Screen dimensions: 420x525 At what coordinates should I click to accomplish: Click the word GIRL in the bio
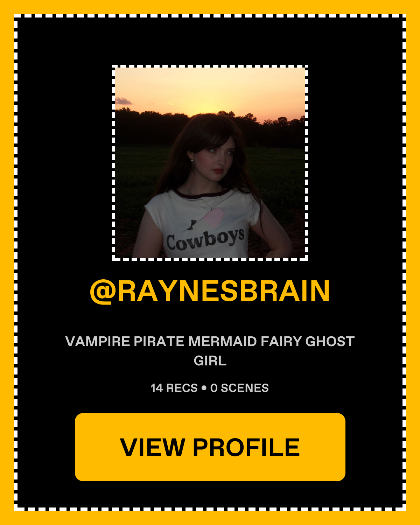coord(210,360)
